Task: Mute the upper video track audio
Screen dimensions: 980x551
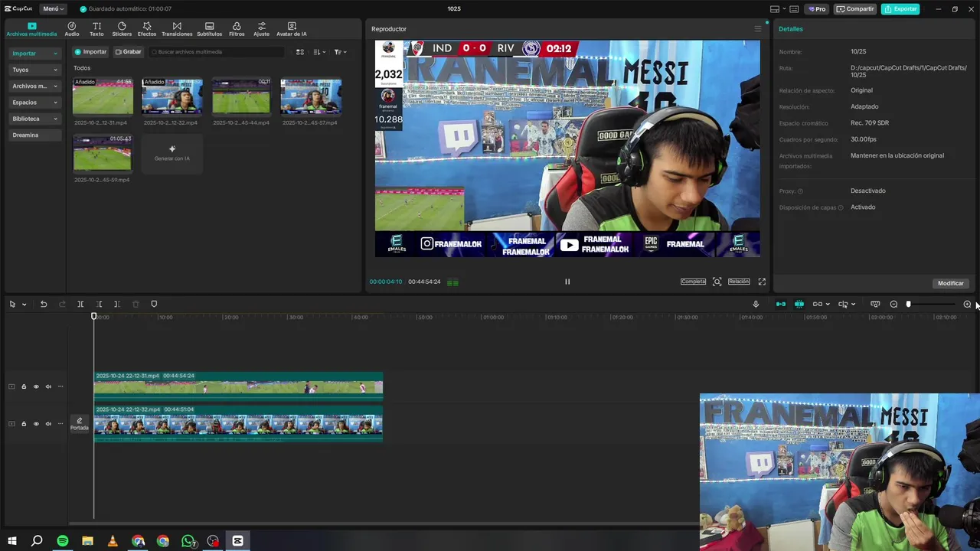Action: coord(48,386)
